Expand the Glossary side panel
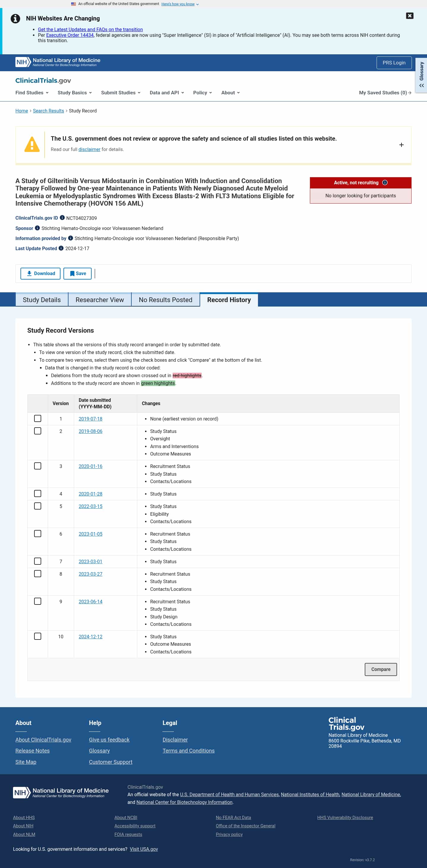This screenshot has height=868, width=427. pyautogui.click(x=421, y=75)
